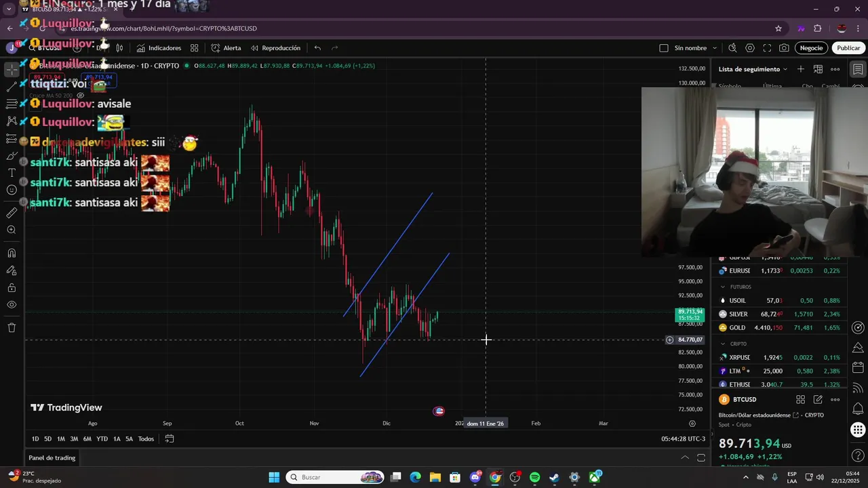Toggle watchlist panel in right sidebar

click(x=858, y=70)
